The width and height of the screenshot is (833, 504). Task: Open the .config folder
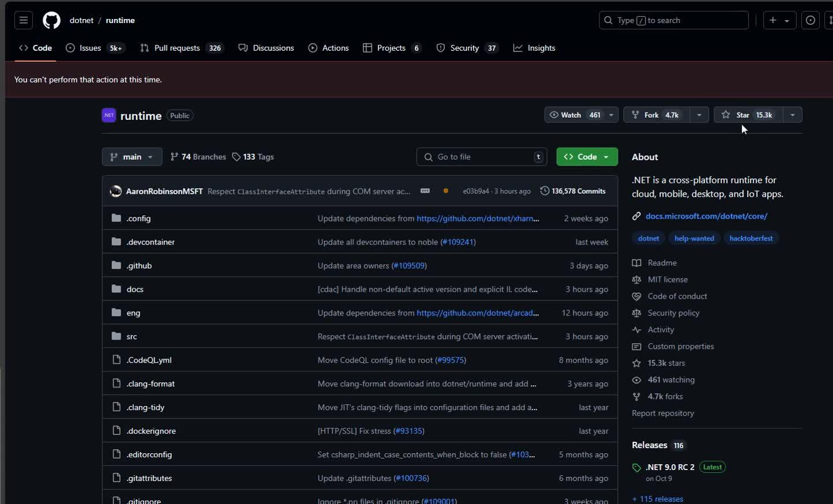point(138,219)
